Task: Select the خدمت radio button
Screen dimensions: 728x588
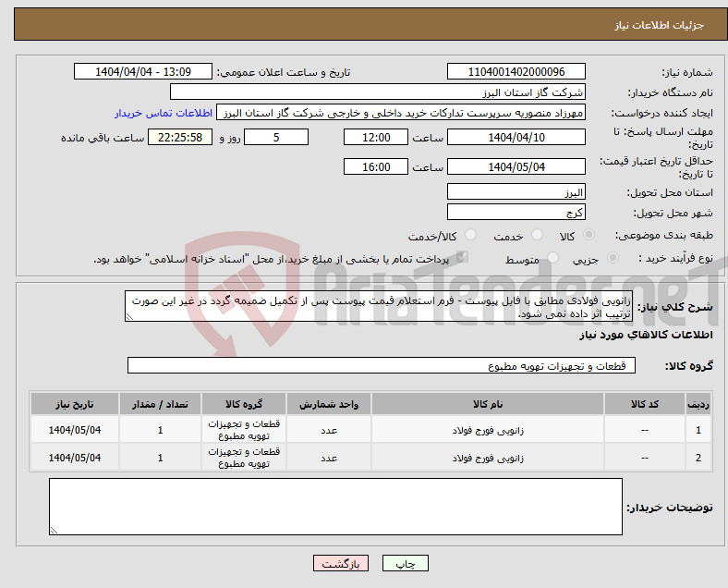Action: 537,235
